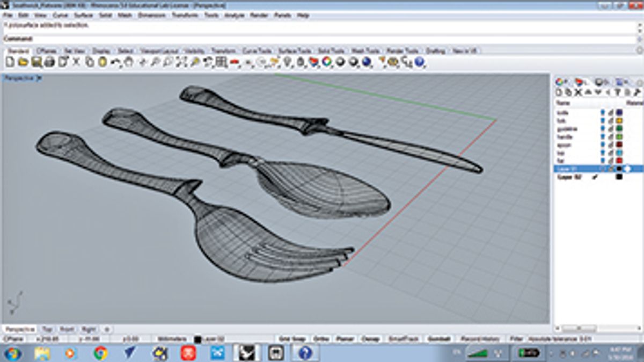Viewport: 644px width, 362px height.
Task: Click the Hide objects lightbulb toolbar icon
Action: 288,62
